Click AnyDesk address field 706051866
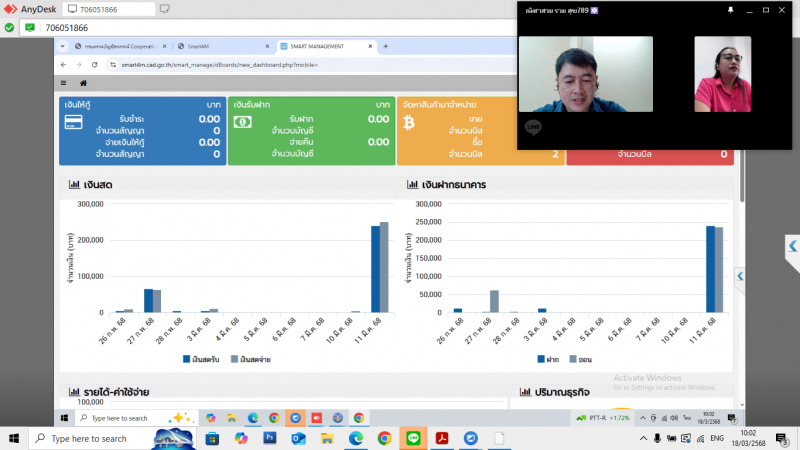 pos(66,28)
